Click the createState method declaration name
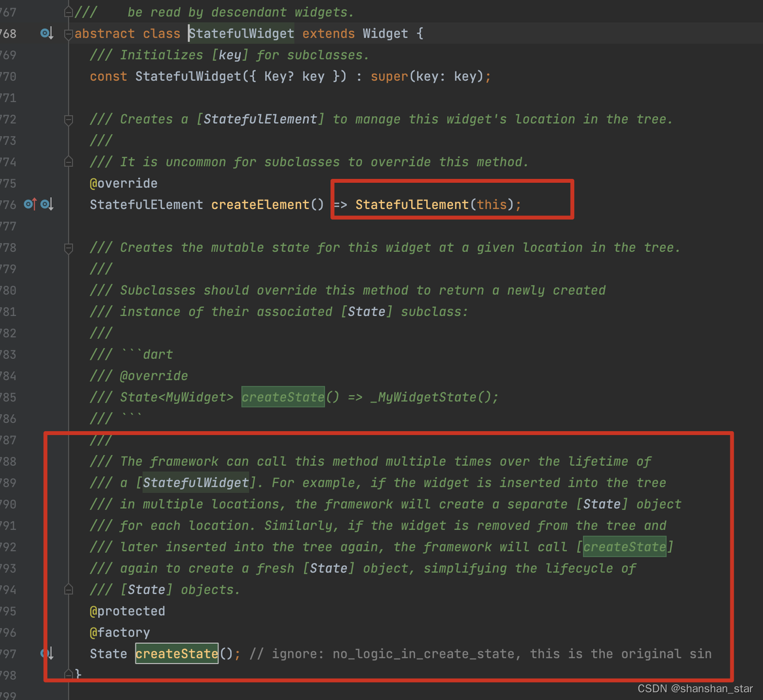This screenshot has height=700, width=763. [x=177, y=654]
